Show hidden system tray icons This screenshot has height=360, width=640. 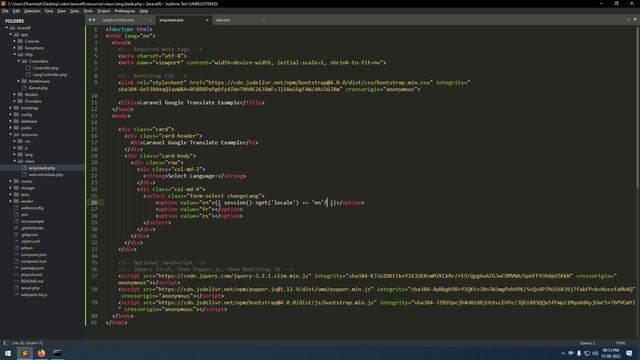pos(563,353)
